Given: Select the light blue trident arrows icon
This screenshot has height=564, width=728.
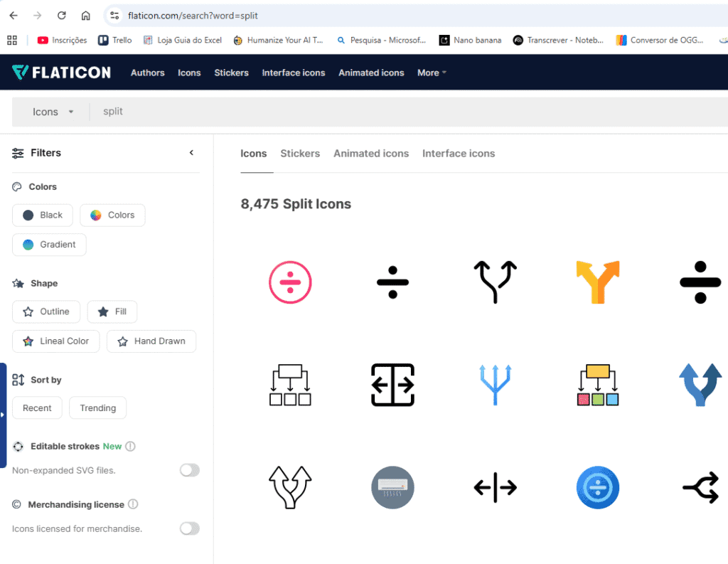Looking at the screenshot, I should pyautogui.click(x=495, y=385).
